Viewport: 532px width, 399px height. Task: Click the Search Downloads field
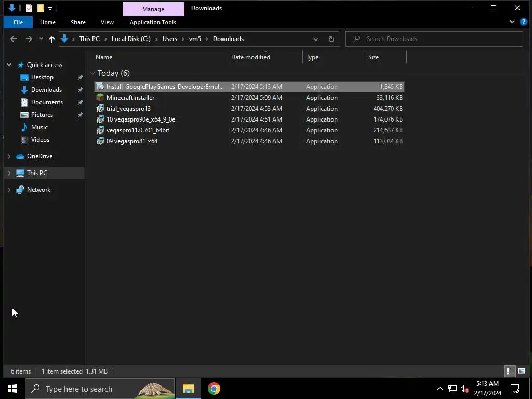pos(434,39)
